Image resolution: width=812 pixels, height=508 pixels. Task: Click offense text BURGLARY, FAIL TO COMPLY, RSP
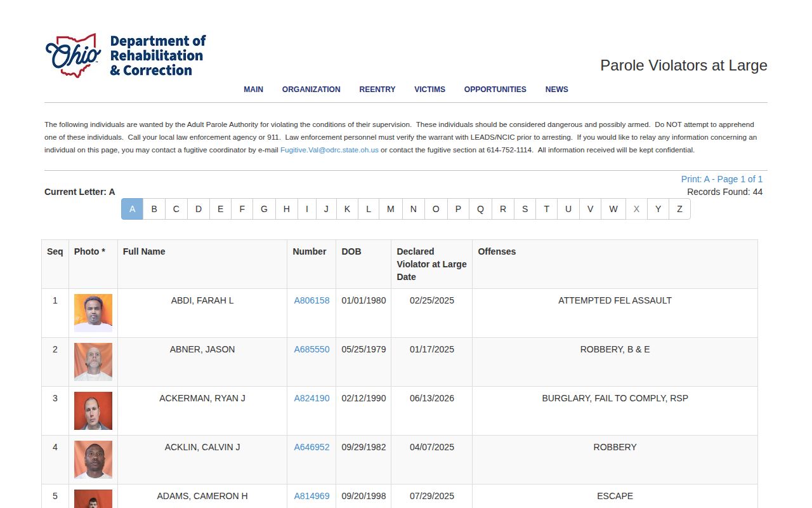pos(615,398)
